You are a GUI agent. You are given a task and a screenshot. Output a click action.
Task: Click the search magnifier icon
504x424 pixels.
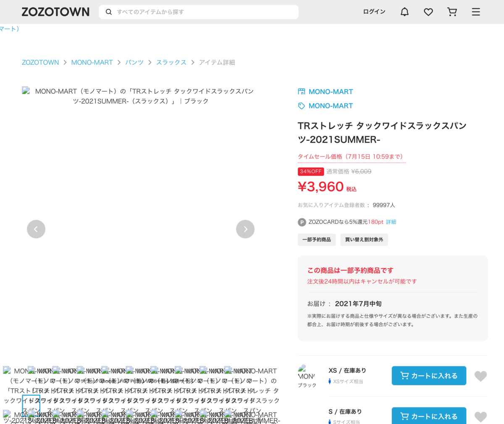(109, 12)
